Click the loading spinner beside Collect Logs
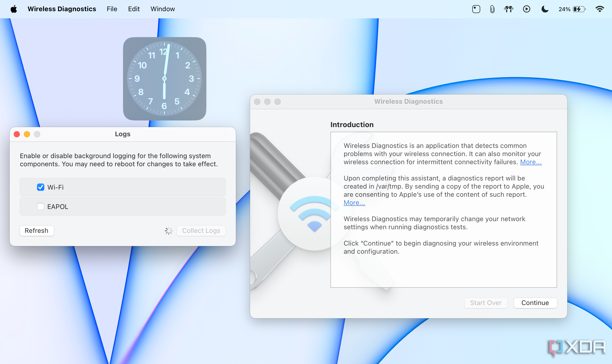 point(169,231)
